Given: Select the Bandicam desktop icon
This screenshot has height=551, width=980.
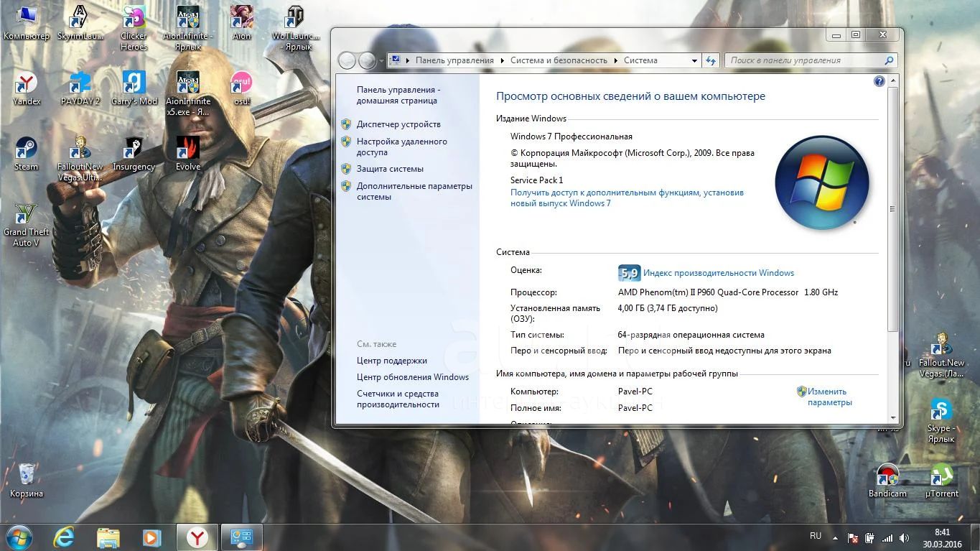Looking at the screenshot, I should tap(887, 481).
